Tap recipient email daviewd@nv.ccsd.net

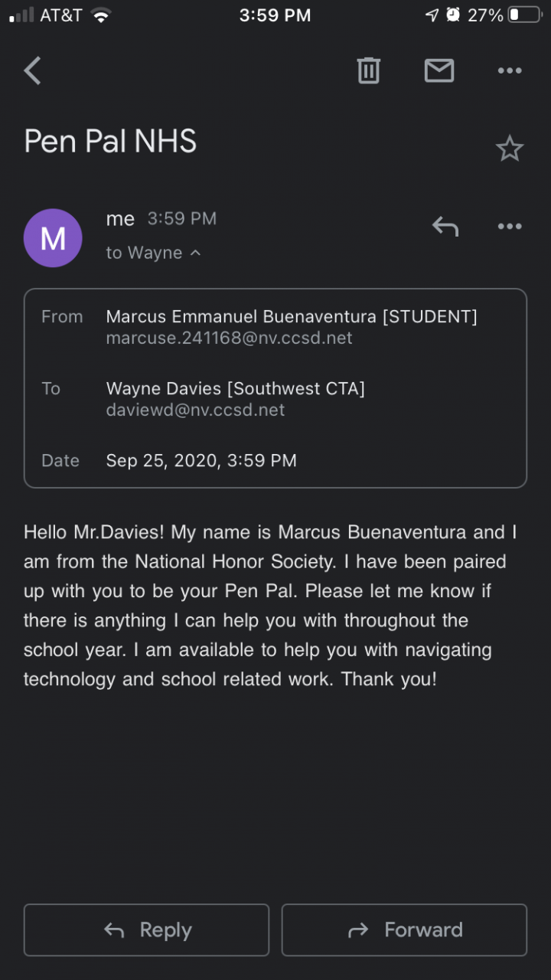click(195, 410)
